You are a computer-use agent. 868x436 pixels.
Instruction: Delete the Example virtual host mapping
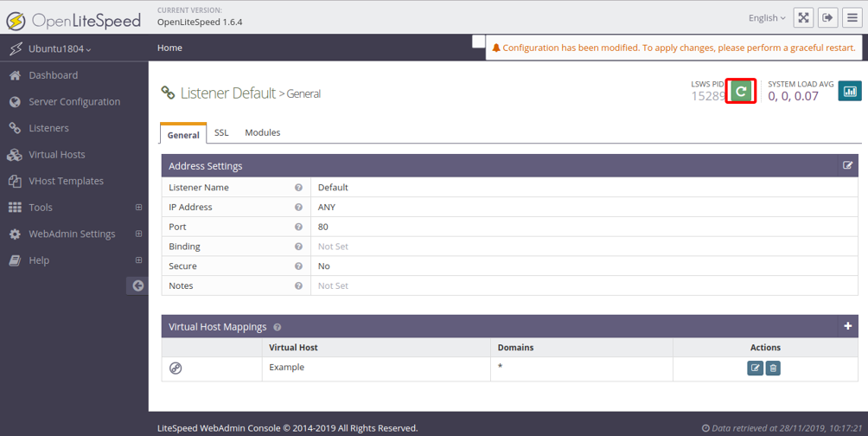[774, 368]
